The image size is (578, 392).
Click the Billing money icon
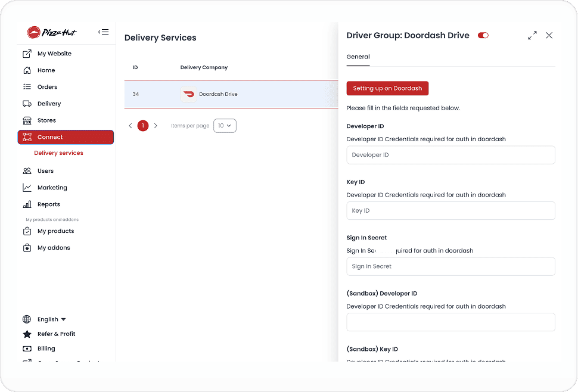coord(27,349)
